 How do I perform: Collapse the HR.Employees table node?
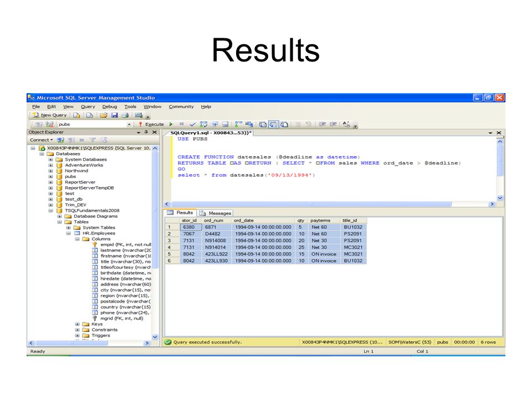[x=68, y=233]
